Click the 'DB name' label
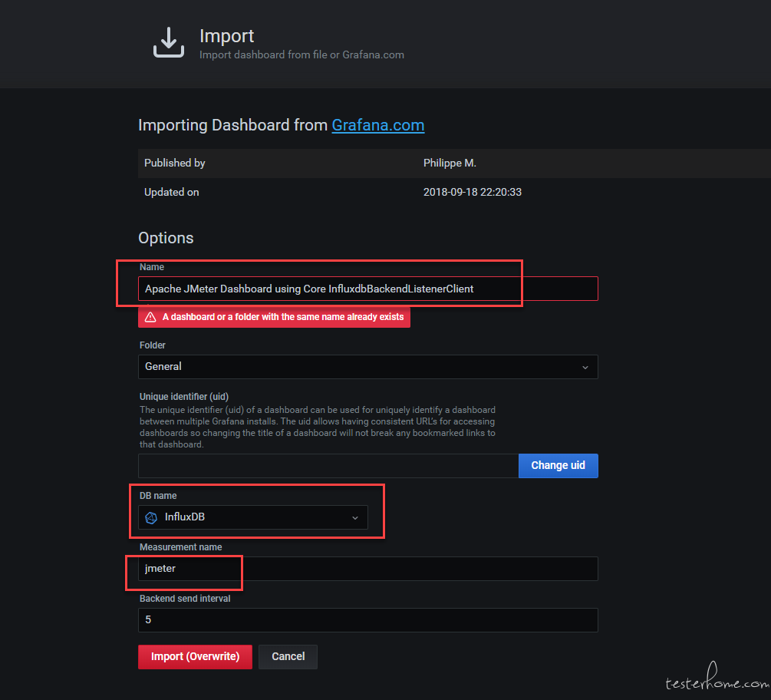Image resolution: width=771 pixels, height=700 pixels. (x=158, y=496)
